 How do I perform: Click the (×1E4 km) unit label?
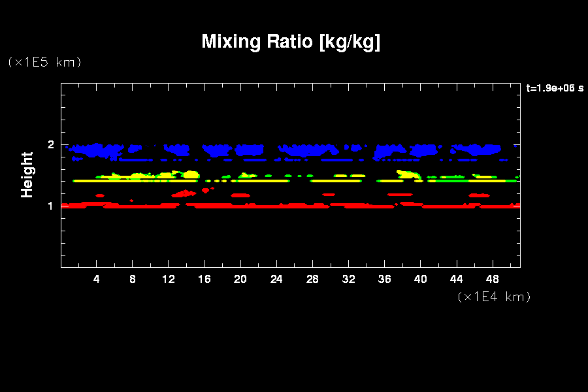pyautogui.click(x=494, y=297)
